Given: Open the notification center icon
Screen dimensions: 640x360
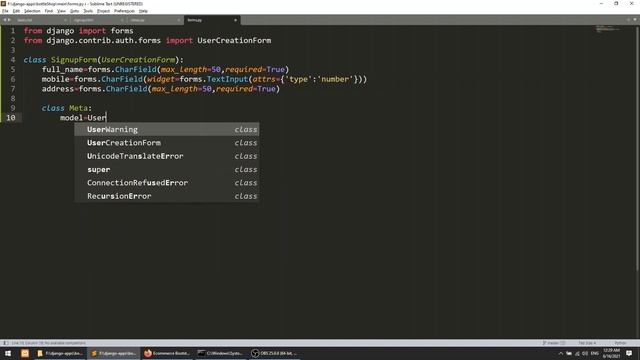Looking at the screenshot, I should click(629, 353).
